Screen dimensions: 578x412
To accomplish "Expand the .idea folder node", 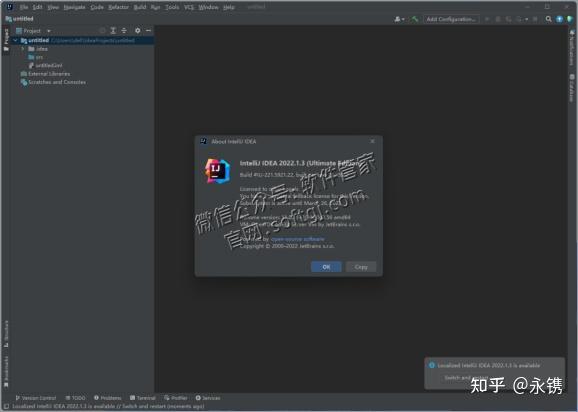I will coord(23,49).
